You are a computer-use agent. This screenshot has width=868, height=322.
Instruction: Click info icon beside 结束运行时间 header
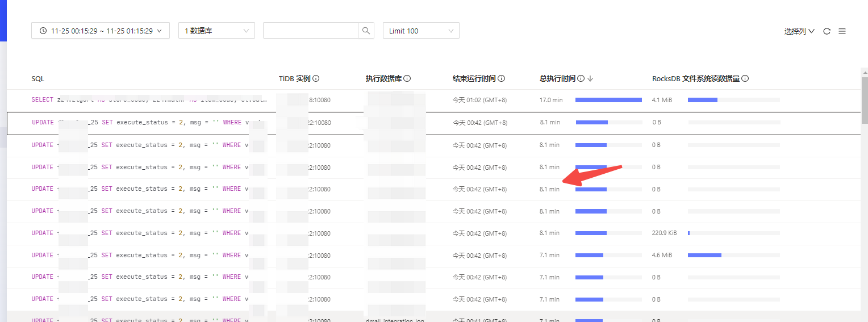coord(502,79)
